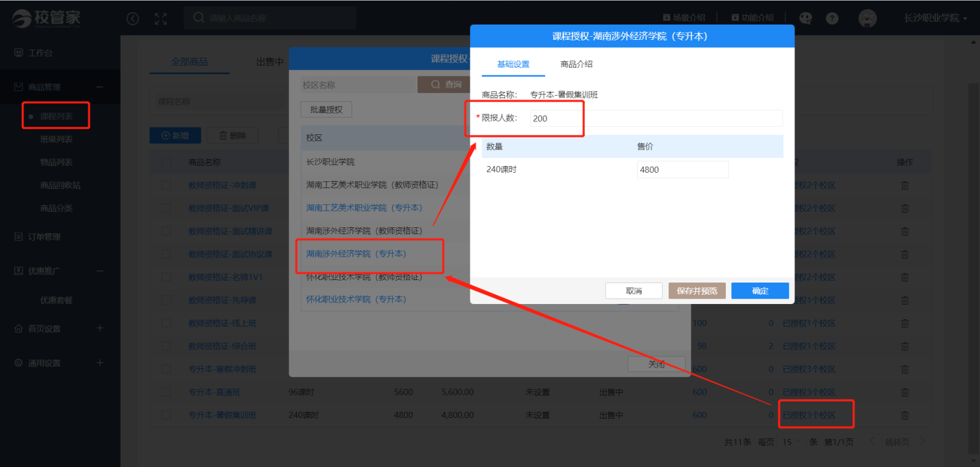Expand the 通用设置 sidebar section
Image resolution: width=980 pixels, height=467 pixels.
point(100,363)
